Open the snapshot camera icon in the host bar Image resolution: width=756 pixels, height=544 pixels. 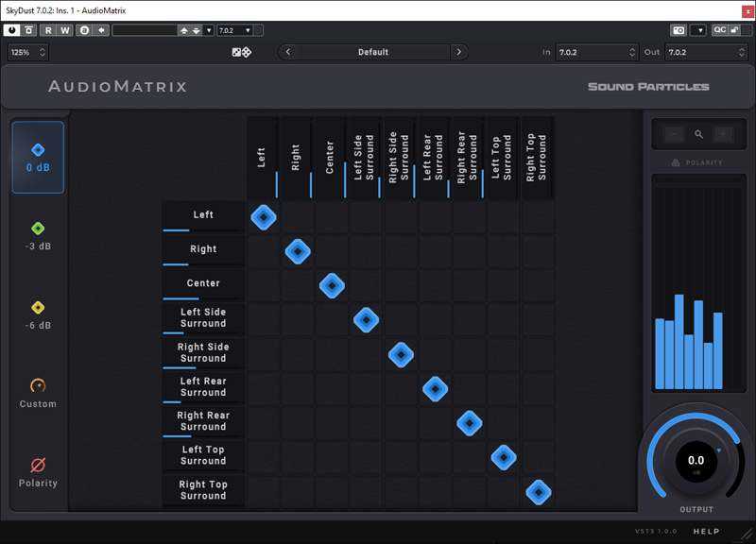coord(678,30)
